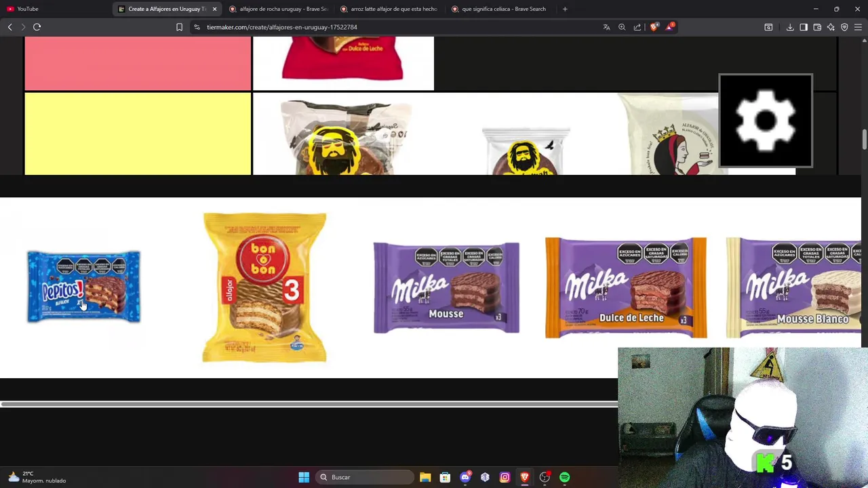Click the zoom magnifier in address bar
868x488 pixels.
pyautogui.click(x=622, y=27)
